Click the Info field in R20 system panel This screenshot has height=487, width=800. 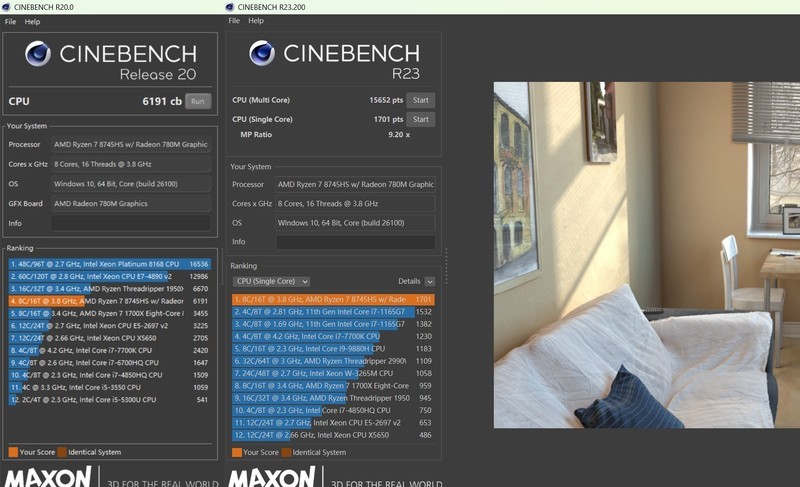tap(131, 223)
